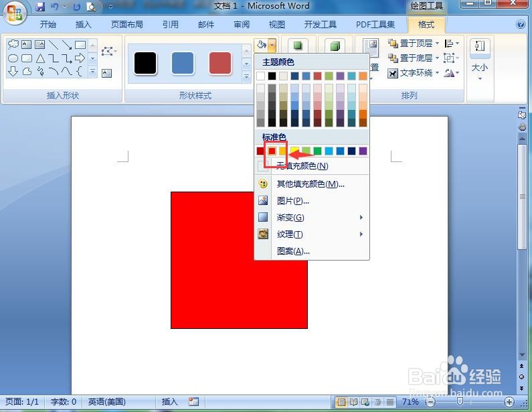Click the draw text box icon below edit shape
Image resolution: width=532 pixels, height=412 pixels.
pos(107,73)
